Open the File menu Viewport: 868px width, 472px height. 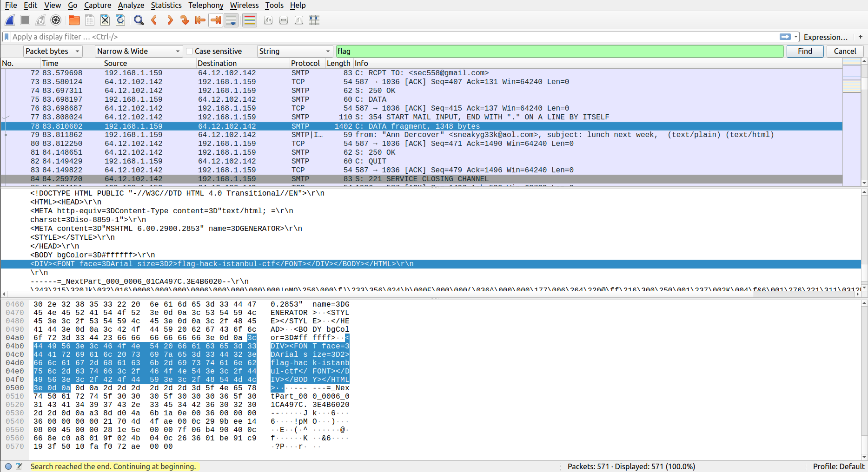click(11, 5)
